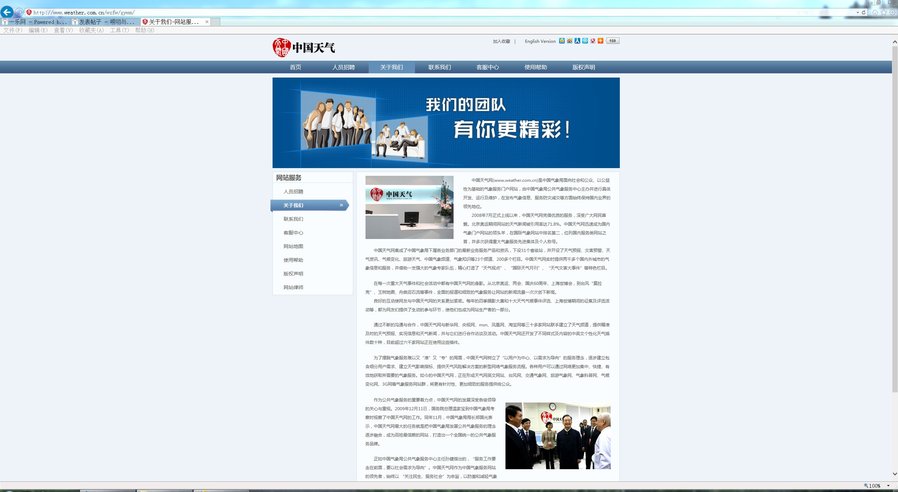Select 联系我们 in the left sidebar

293,218
